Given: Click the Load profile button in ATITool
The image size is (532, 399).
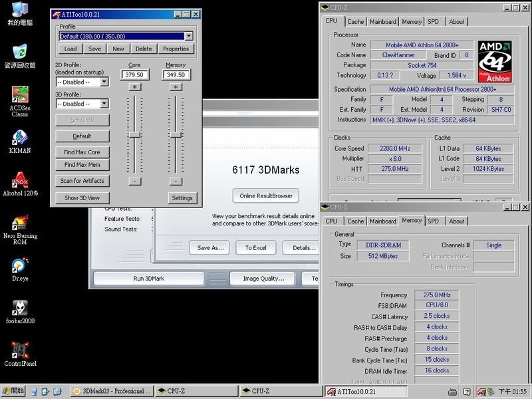Looking at the screenshot, I should (x=70, y=49).
